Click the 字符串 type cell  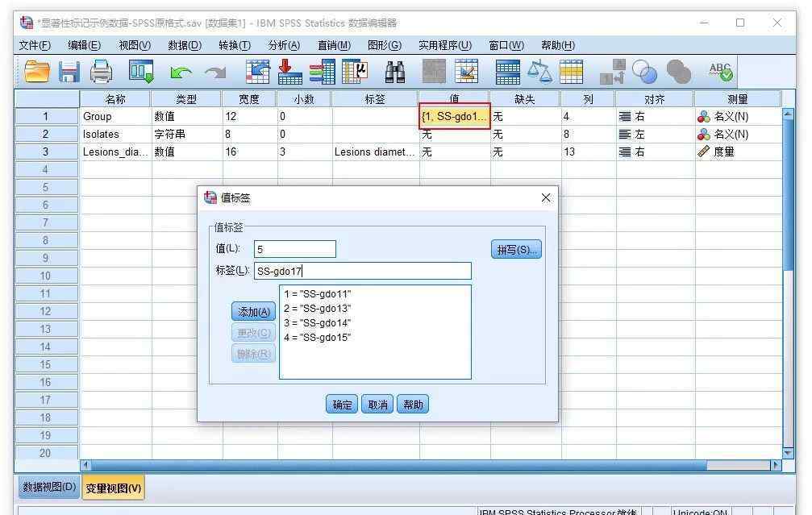[187, 134]
